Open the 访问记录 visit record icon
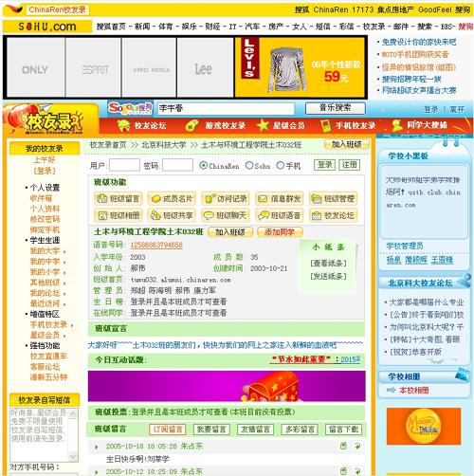This screenshot has height=476, width=474. 210,198
